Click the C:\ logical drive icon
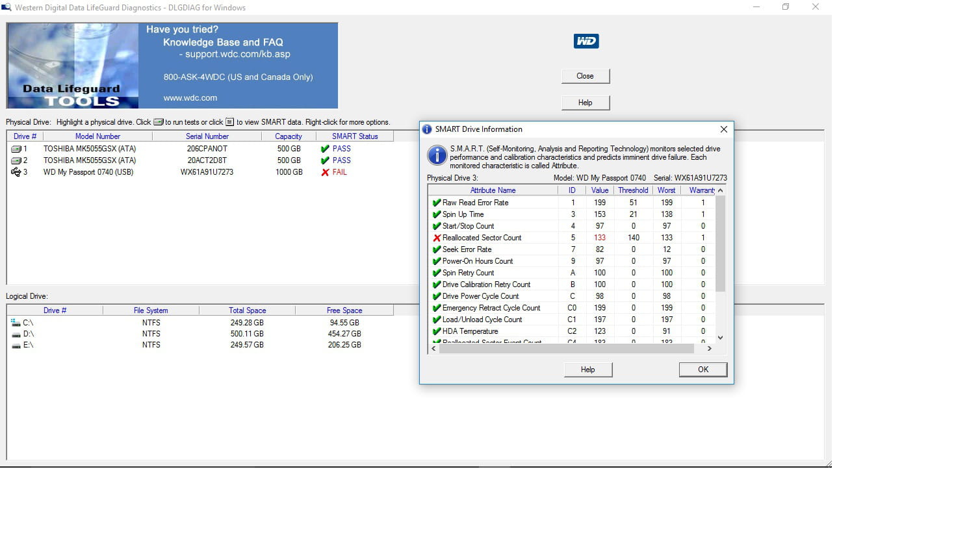 [16, 322]
